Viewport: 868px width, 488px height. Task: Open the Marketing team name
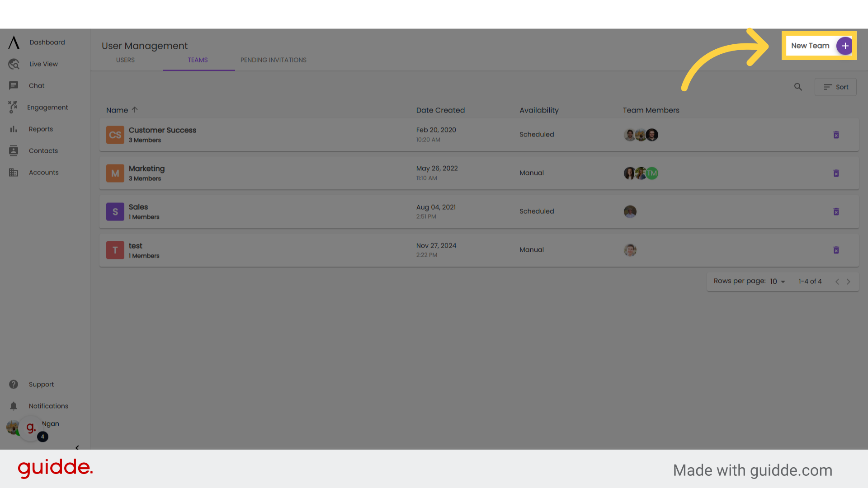click(146, 169)
